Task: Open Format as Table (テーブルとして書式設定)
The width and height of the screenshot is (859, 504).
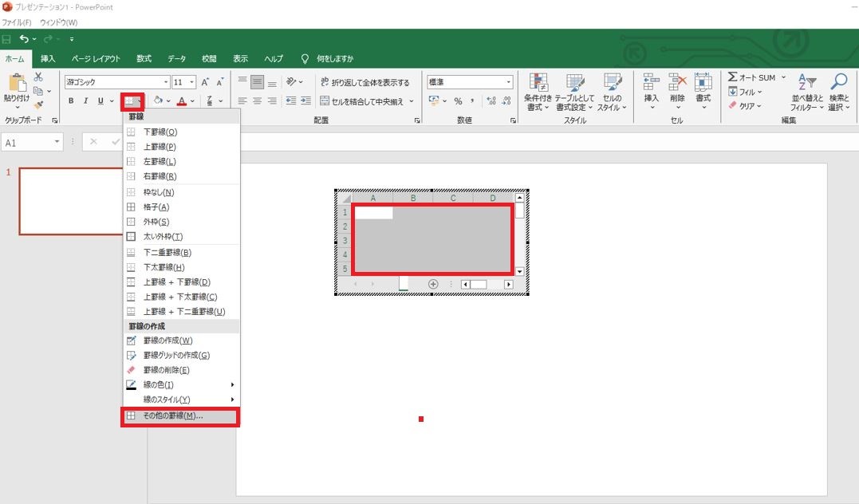Action: pyautogui.click(x=574, y=92)
